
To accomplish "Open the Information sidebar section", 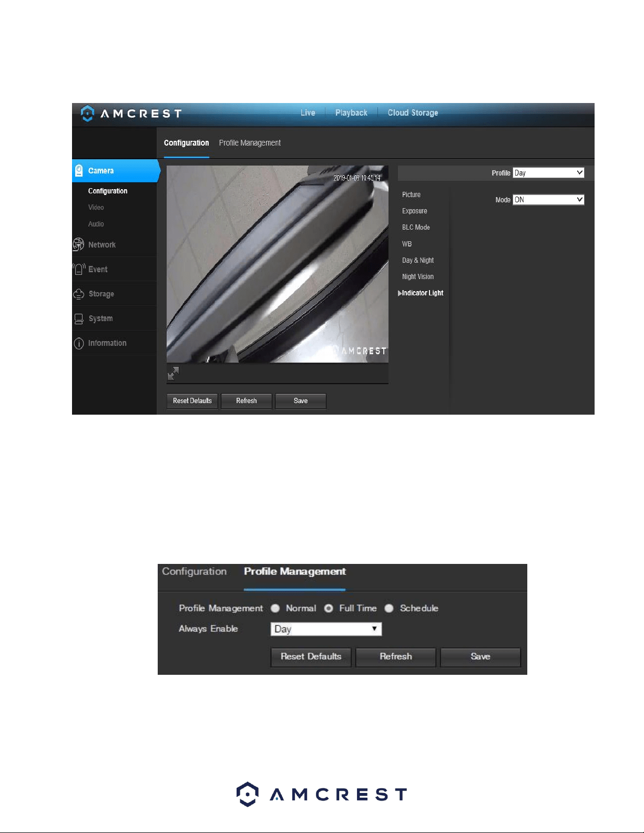I will click(107, 343).
